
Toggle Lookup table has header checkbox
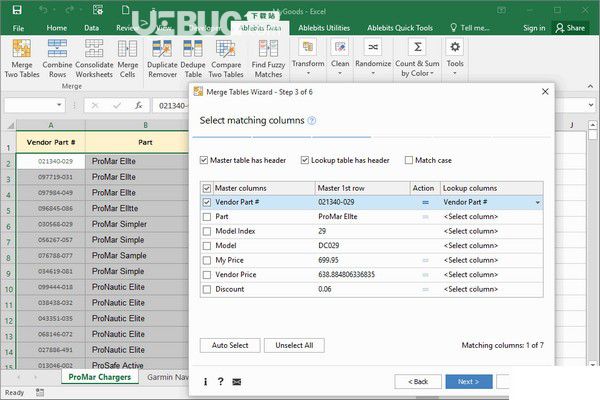(305, 160)
